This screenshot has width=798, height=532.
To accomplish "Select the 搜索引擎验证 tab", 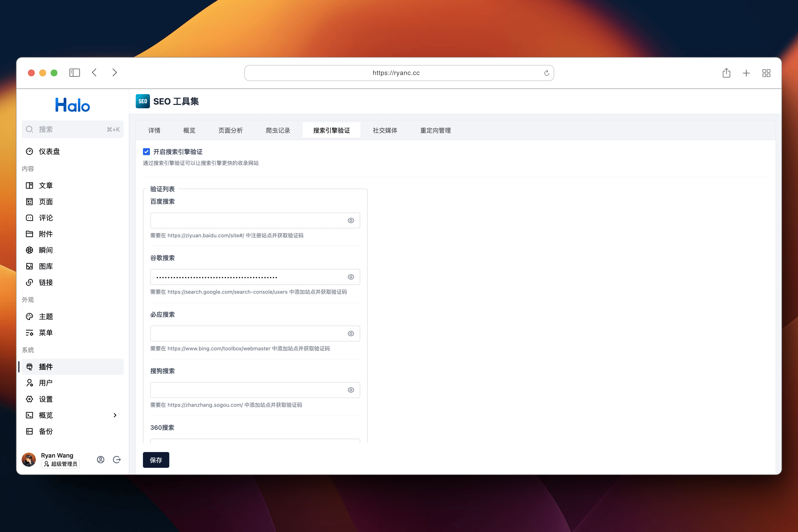I will pos(331,130).
